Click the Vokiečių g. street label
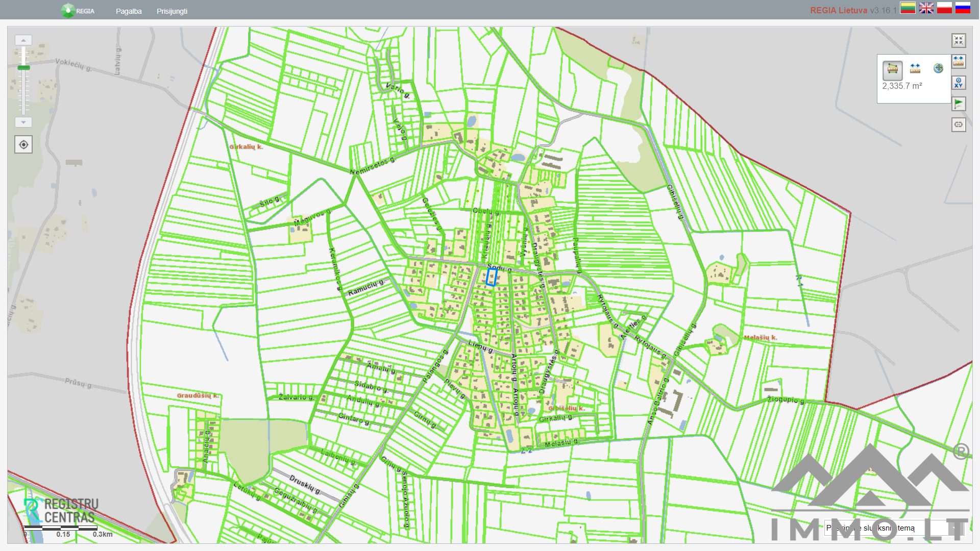980x551 pixels. (x=73, y=64)
